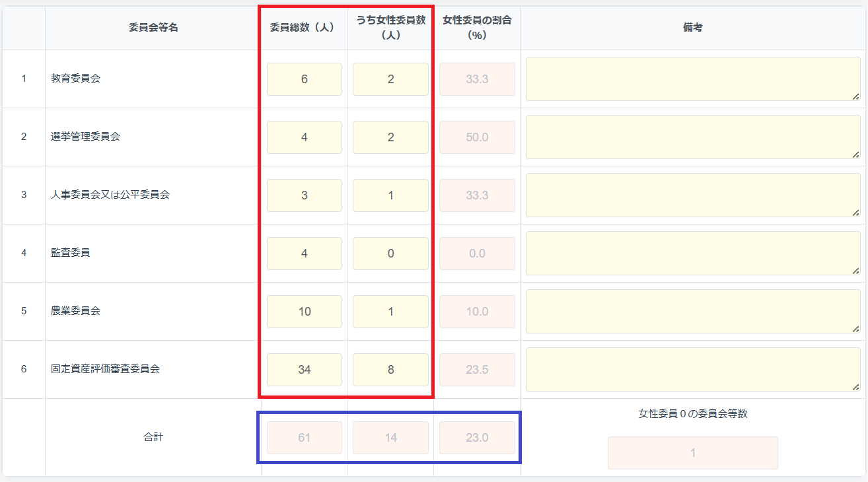868x482 pixels.
Task: Focus female members field for 人事委員会又は公平委員会
Action: point(390,195)
